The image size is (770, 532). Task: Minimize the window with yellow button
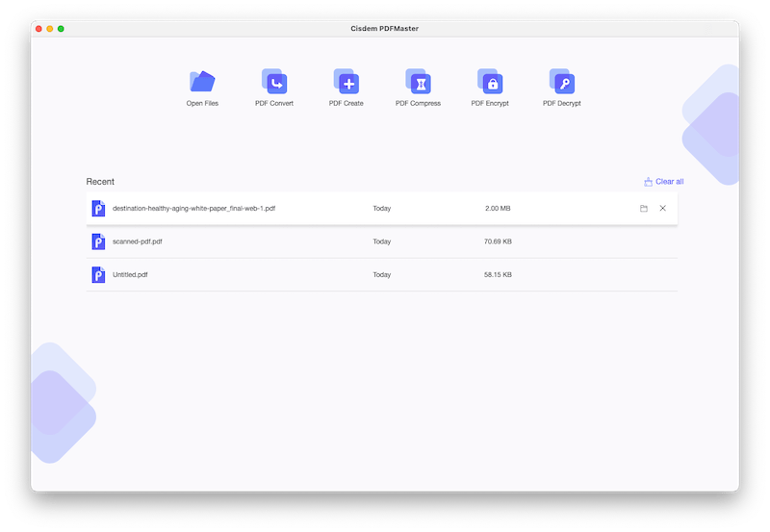pos(50,29)
